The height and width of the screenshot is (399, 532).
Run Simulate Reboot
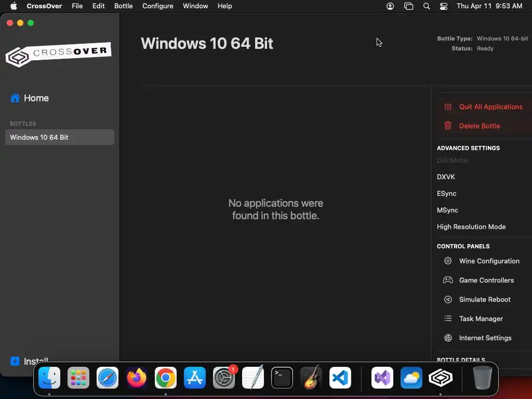click(x=485, y=299)
